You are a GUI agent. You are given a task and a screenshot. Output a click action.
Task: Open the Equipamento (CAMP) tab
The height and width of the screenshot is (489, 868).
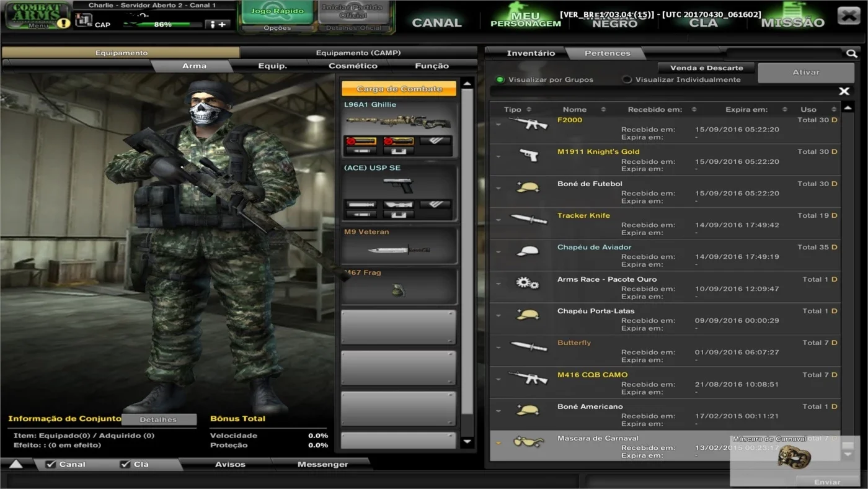358,53
